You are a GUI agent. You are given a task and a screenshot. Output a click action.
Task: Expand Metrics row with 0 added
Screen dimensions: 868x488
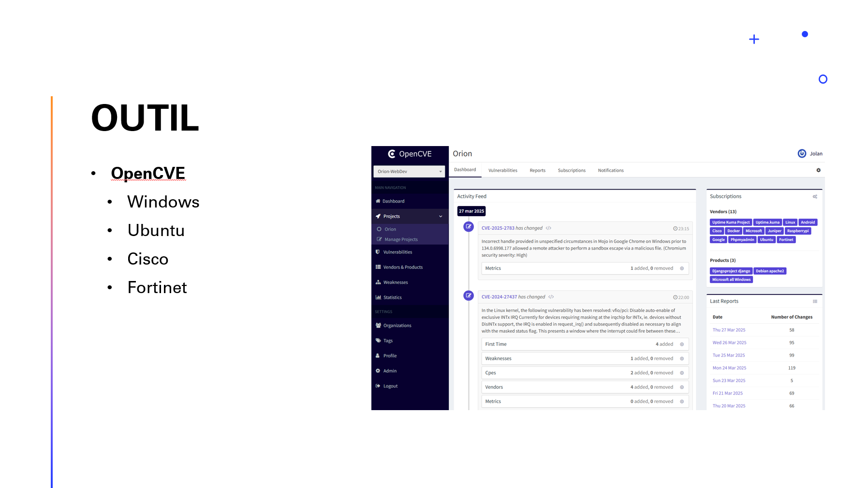[585, 401]
